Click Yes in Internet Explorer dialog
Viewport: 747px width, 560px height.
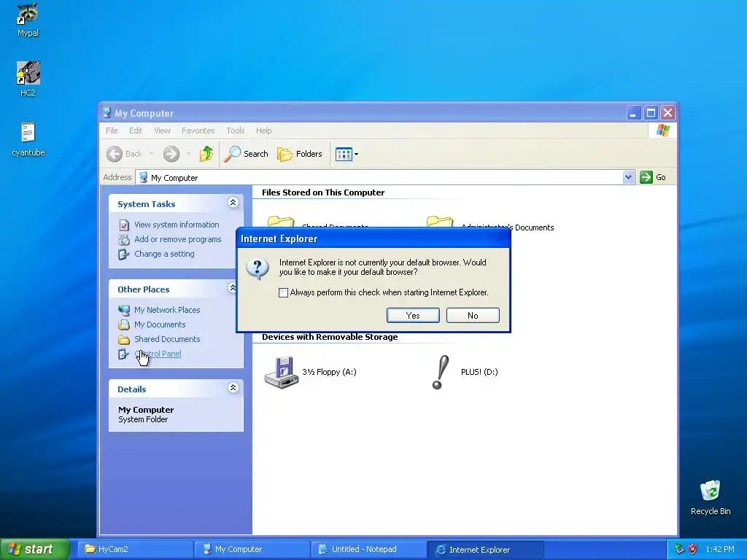413,315
